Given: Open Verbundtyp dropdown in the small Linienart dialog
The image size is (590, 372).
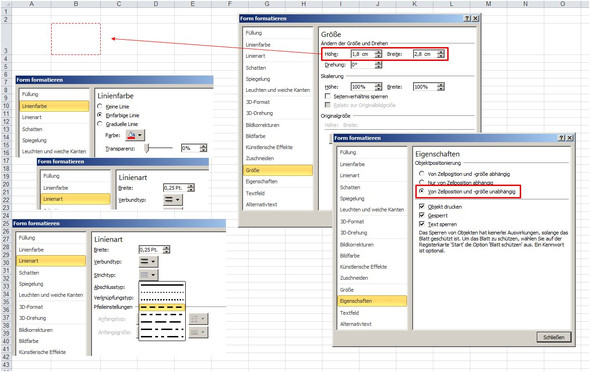Looking at the screenshot, I should (173, 199).
